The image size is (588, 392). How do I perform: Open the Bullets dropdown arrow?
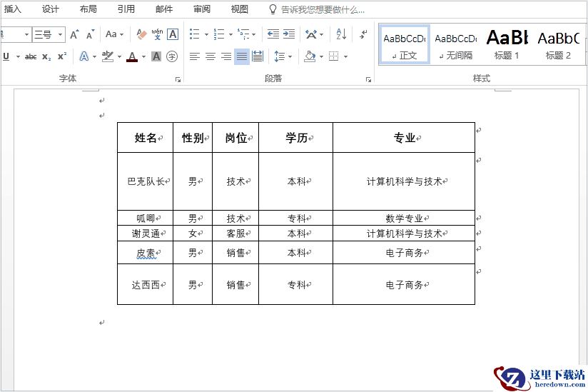(x=206, y=34)
